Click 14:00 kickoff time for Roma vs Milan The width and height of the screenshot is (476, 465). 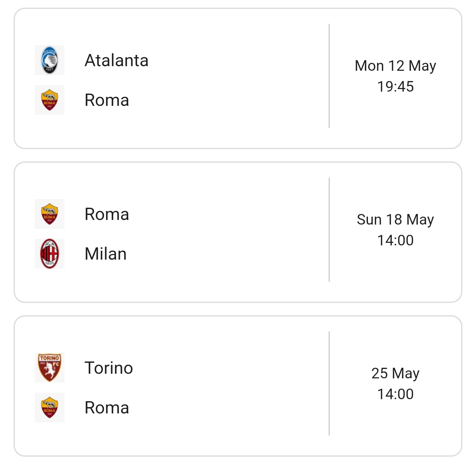point(395,240)
